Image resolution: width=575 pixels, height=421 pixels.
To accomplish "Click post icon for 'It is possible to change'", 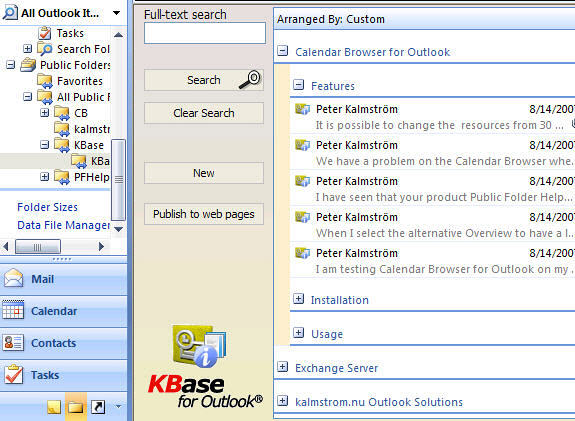I will pos(303,109).
